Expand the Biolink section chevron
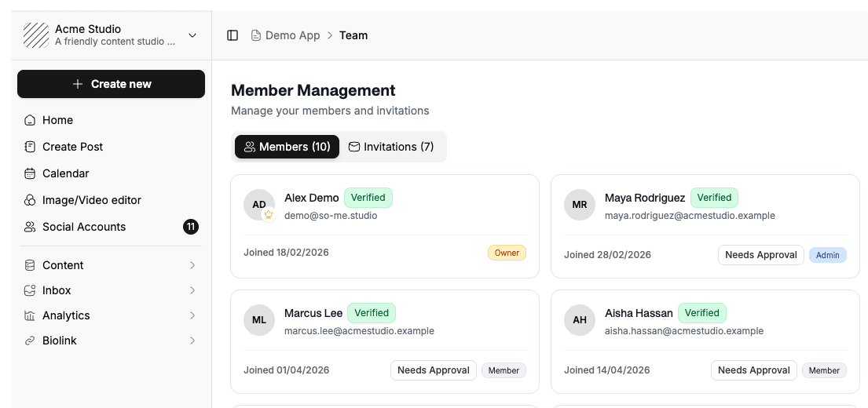The height and width of the screenshot is (408, 868). tap(192, 341)
